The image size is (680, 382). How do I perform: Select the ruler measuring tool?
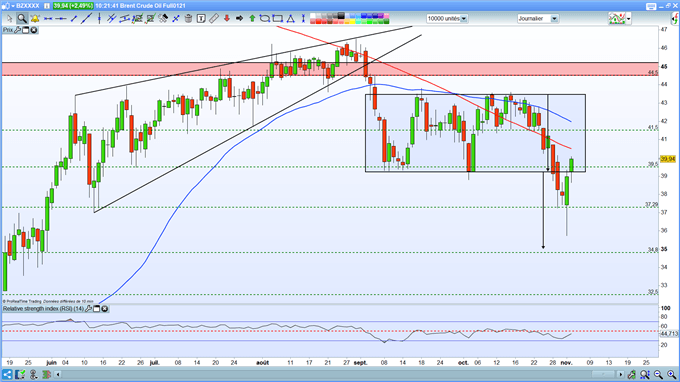point(214,18)
